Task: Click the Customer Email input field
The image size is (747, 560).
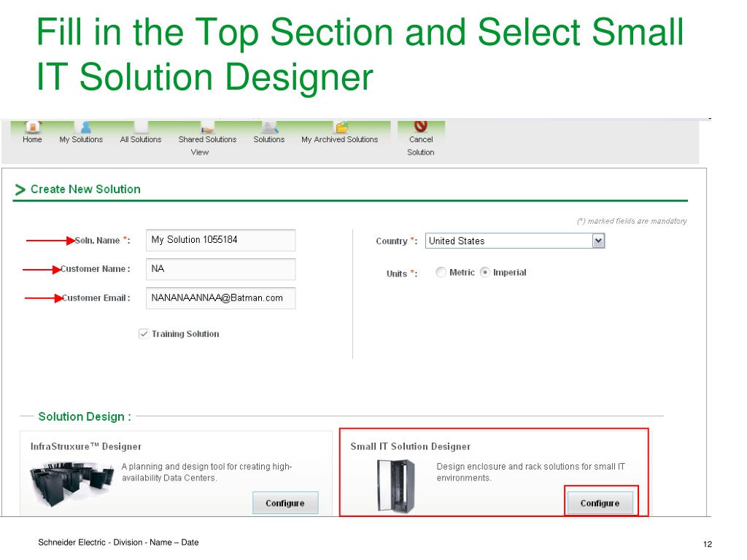Action: [220, 298]
